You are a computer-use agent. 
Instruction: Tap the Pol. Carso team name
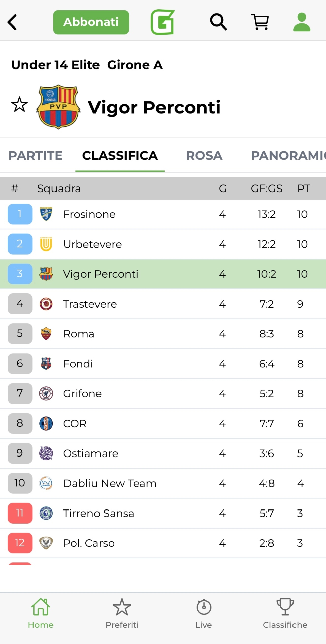click(89, 543)
